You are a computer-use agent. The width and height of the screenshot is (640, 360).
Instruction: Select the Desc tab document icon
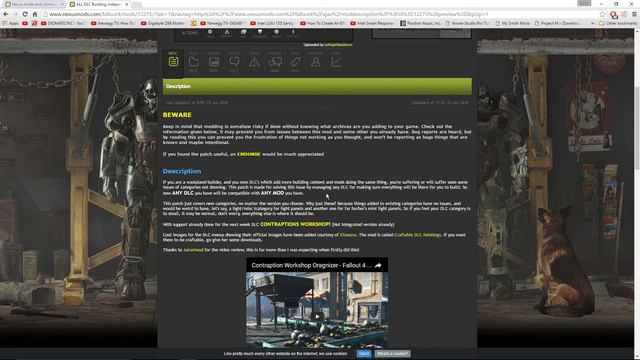173,62
